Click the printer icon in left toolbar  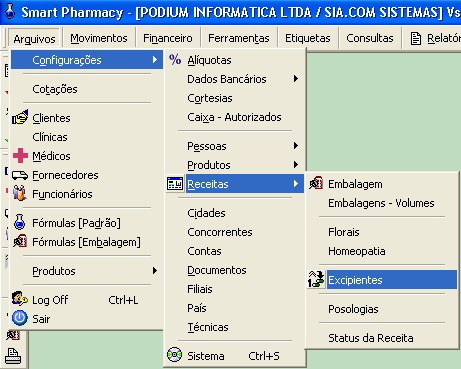[x=13, y=356]
